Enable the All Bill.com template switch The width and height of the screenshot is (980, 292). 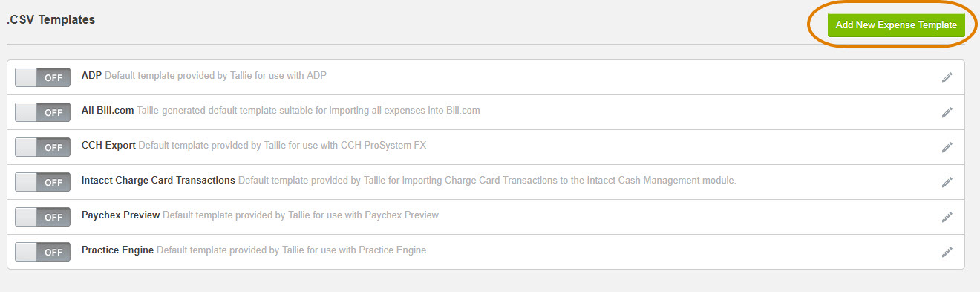point(43,112)
